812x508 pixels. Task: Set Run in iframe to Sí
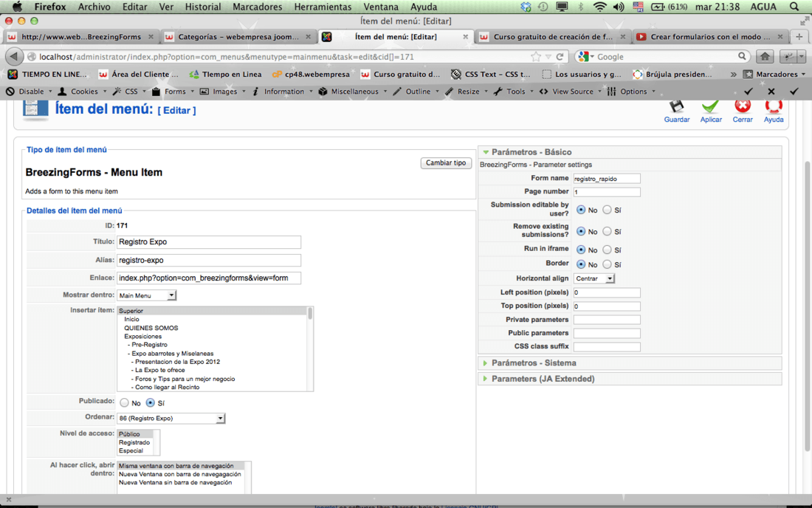coord(607,250)
